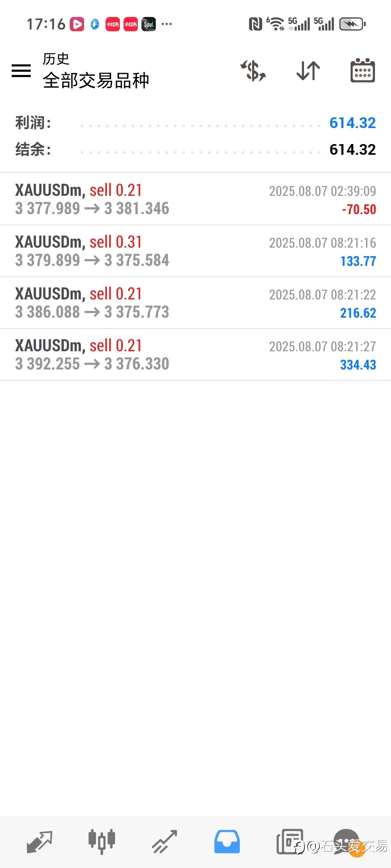Open the News tab icon
391x868 pixels.
coord(289,842)
